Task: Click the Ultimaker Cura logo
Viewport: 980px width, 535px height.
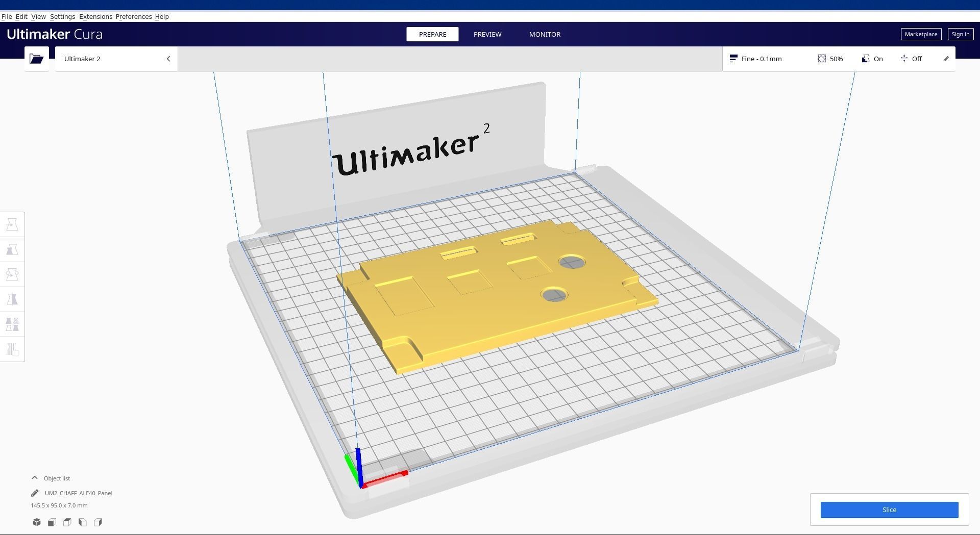Action: coord(55,34)
